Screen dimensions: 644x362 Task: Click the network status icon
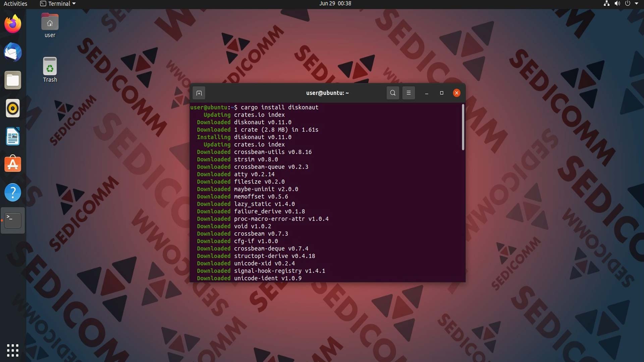coord(606,4)
